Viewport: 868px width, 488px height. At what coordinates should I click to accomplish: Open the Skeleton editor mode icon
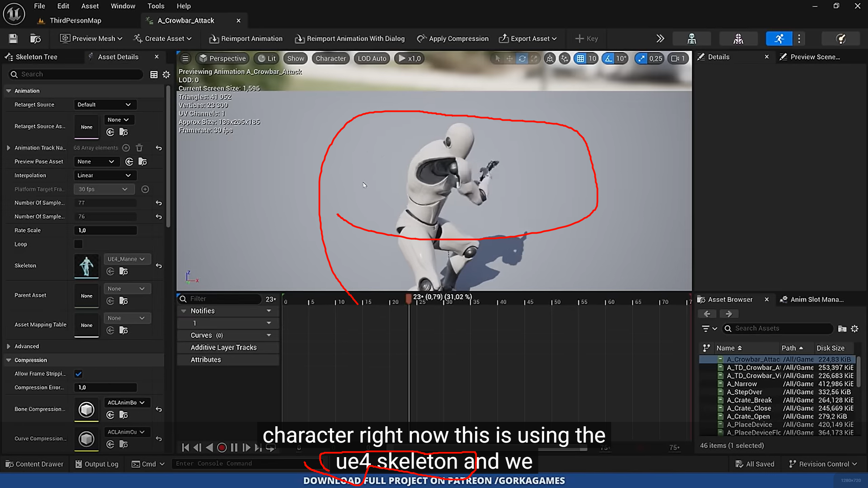click(691, 39)
